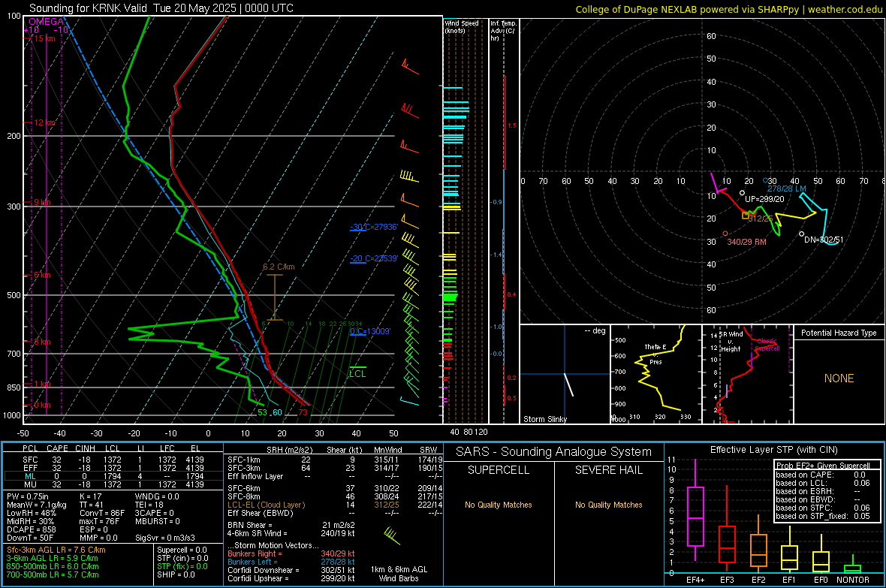The height and width of the screenshot is (588, 886).
Task: Click No Quality Matches under SEVERE HAIL
Action: (608, 505)
